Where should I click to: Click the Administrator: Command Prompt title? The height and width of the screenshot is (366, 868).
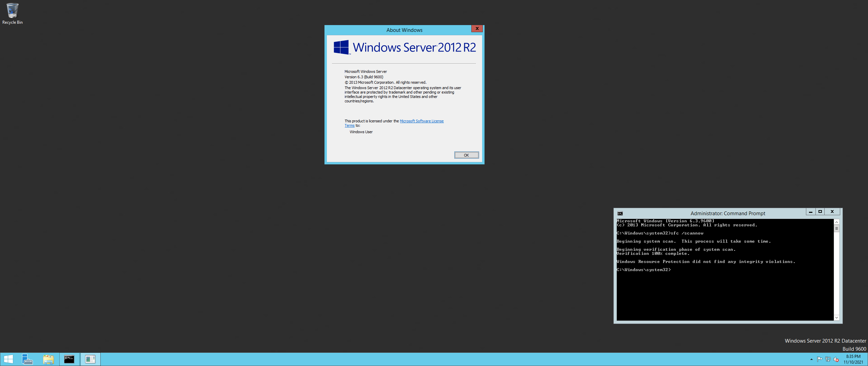[728, 213]
